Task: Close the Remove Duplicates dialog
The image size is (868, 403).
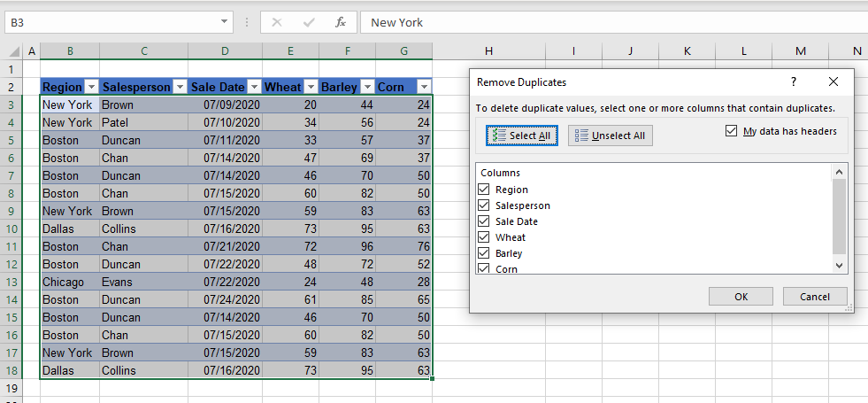Action: coord(833,81)
